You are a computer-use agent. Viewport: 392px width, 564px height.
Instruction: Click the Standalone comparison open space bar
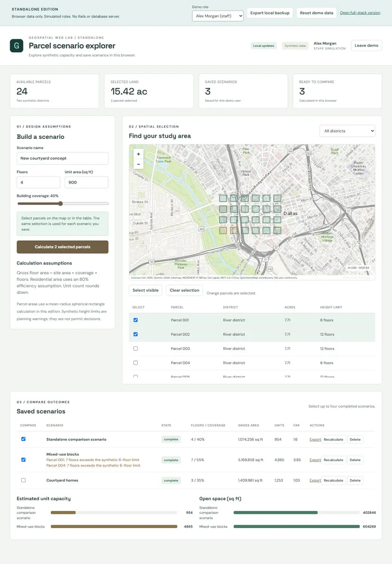[x=275, y=513]
